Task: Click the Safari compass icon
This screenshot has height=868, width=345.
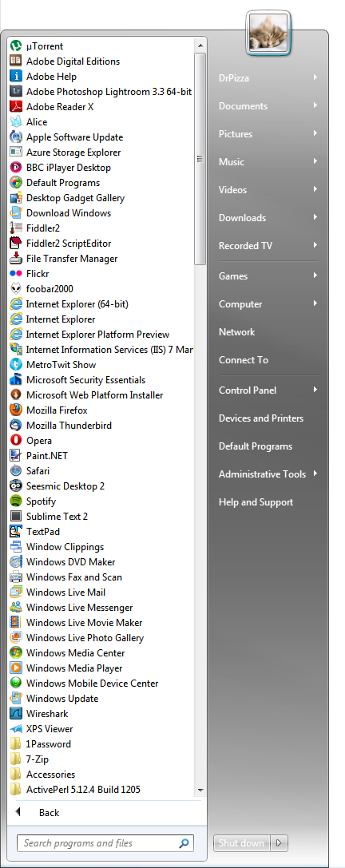Action: click(x=16, y=471)
